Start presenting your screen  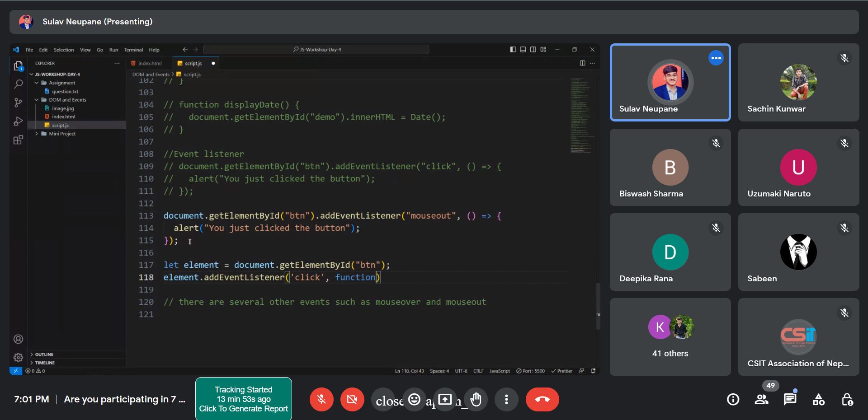[x=445, y=399]
